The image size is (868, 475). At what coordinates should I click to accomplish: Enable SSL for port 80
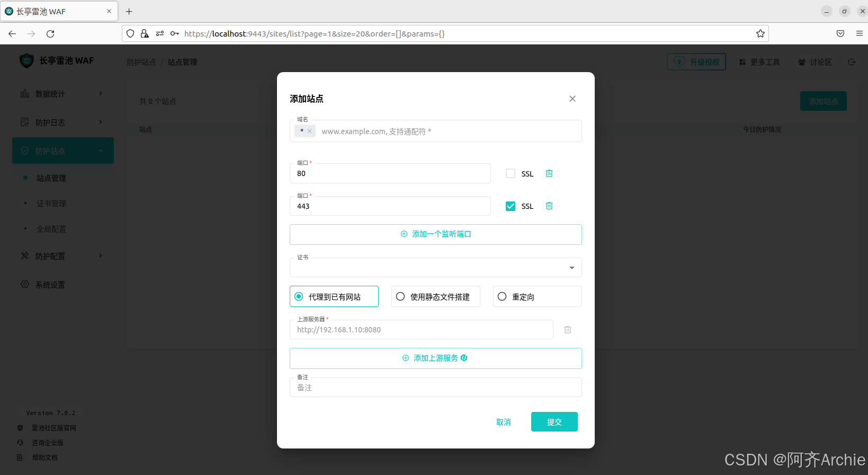tap(511, 173)
